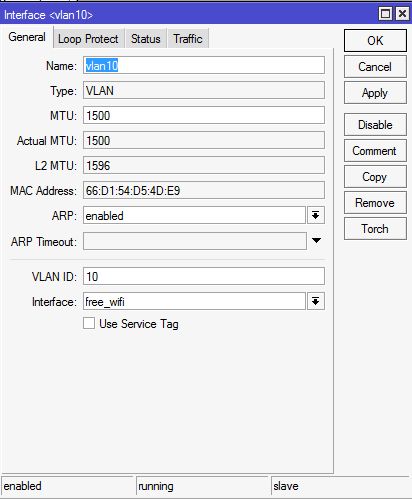Viewport: 412px width, 499px height.
Task: Remove the vlan10 interface
Action: click(375, 203)
